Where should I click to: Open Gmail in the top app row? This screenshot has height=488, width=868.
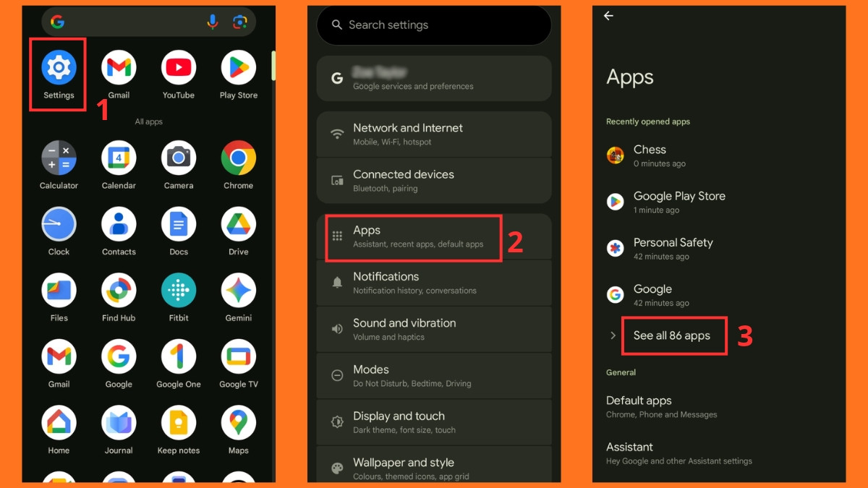[x=119, y=68]
